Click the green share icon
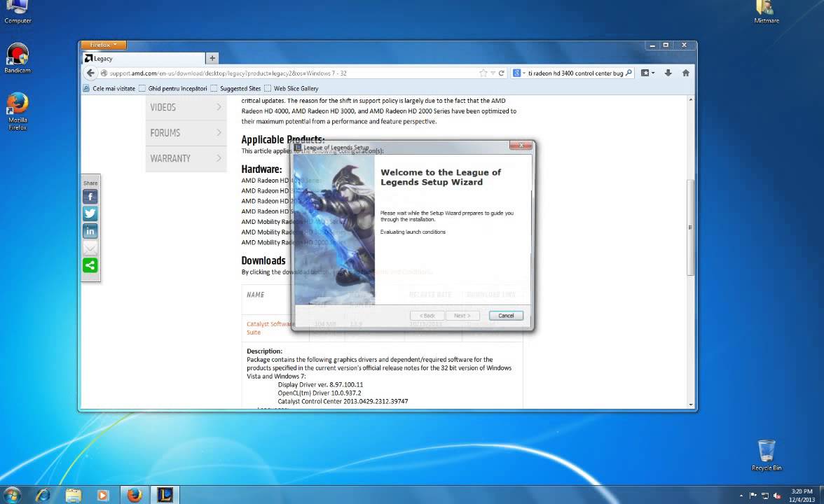 click(90, 265)
